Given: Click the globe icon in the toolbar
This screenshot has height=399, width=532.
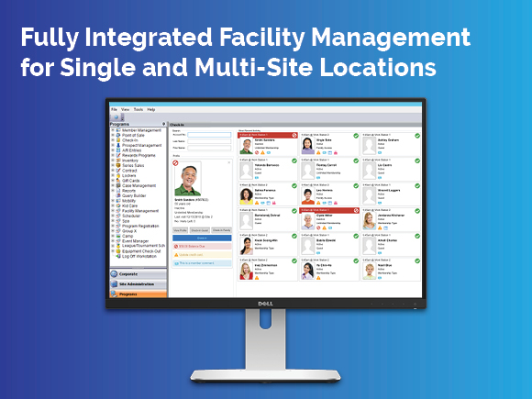Looking at the screenshot, I should click(116, 117).
